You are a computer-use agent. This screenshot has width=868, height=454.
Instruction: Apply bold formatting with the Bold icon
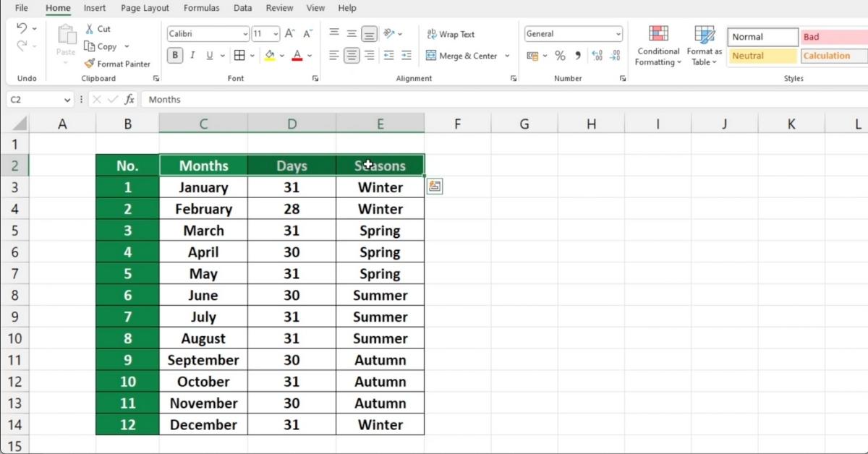tap(174, 55)
